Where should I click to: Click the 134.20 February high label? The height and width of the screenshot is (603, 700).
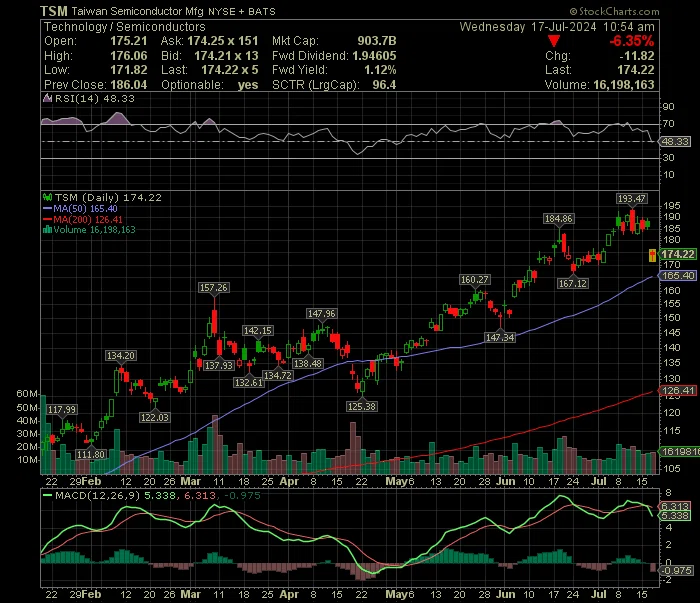pos(121,356)
